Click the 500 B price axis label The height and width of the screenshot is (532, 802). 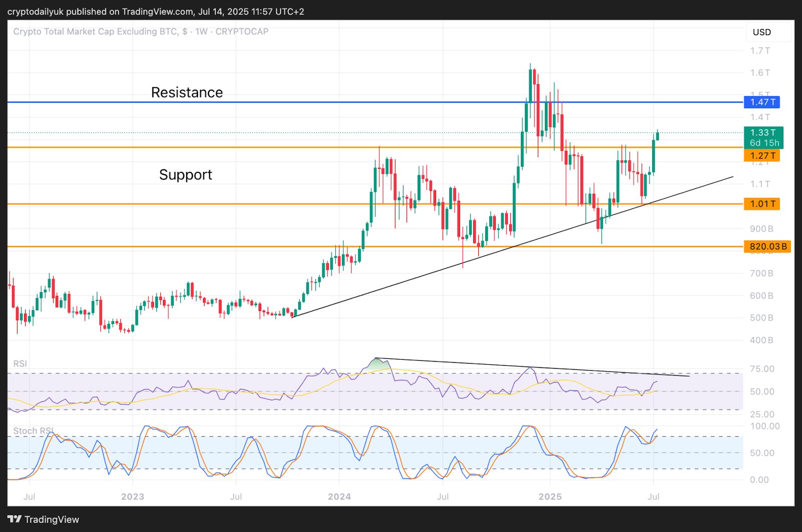coord(761,318)
